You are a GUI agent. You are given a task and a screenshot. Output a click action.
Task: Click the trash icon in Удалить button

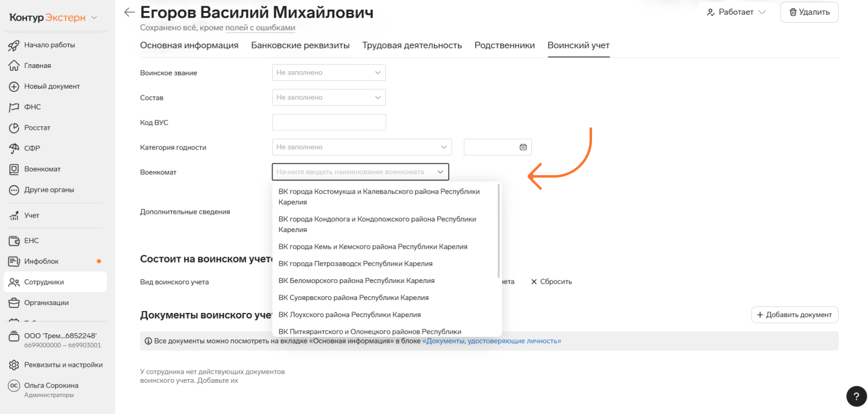click(x=793, y=12)
